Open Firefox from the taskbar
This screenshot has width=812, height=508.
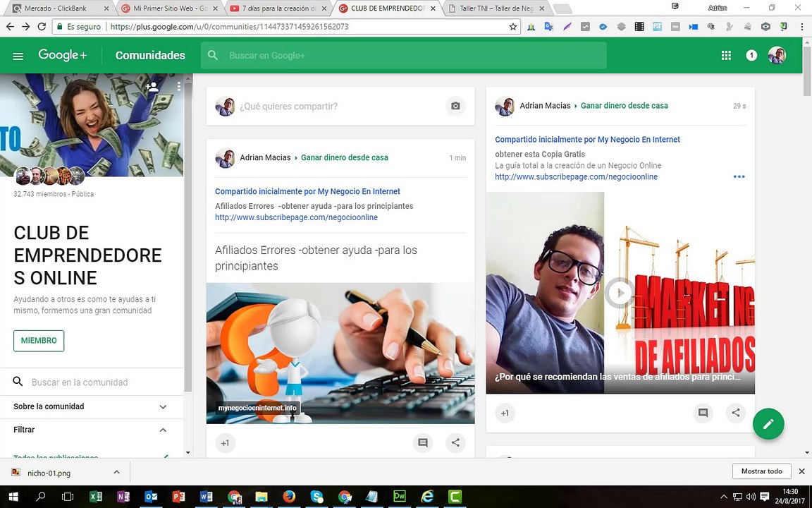point(289,497)
